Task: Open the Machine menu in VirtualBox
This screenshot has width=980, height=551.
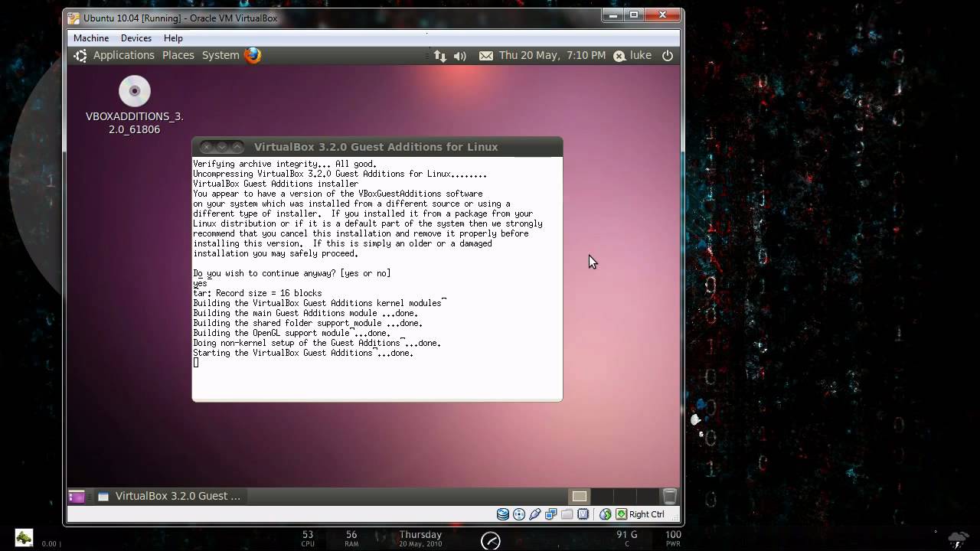Action: [x=91, y=38]
